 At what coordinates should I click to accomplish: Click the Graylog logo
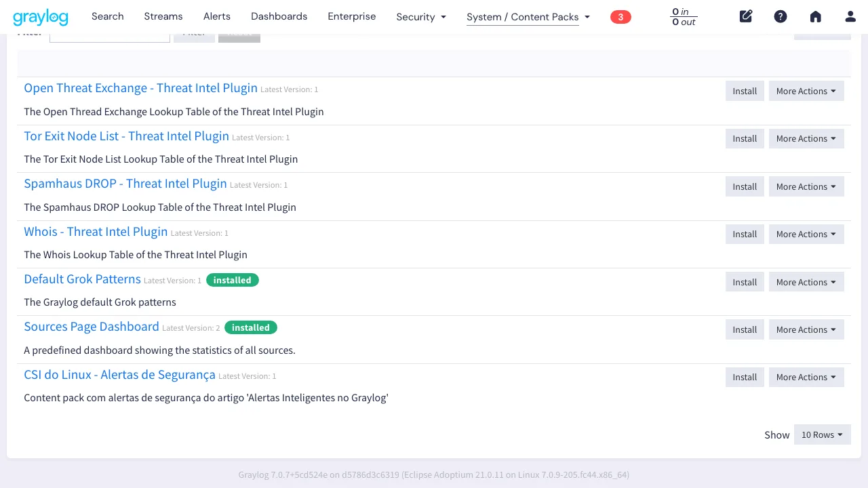click(40, 17)
